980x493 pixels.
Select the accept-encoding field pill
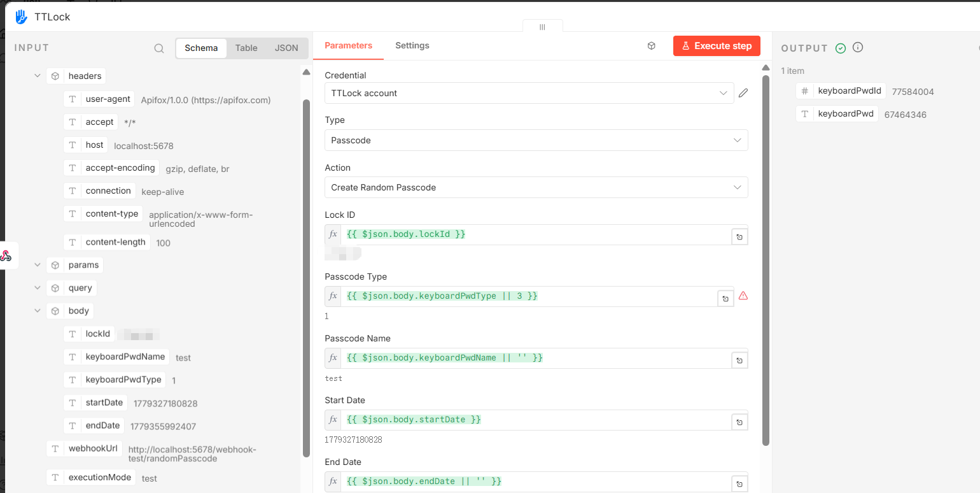[111, 168]
